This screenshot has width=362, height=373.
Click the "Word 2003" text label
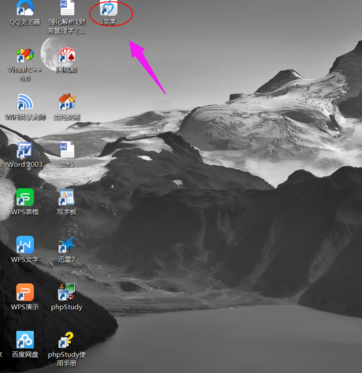pos(25,164)
